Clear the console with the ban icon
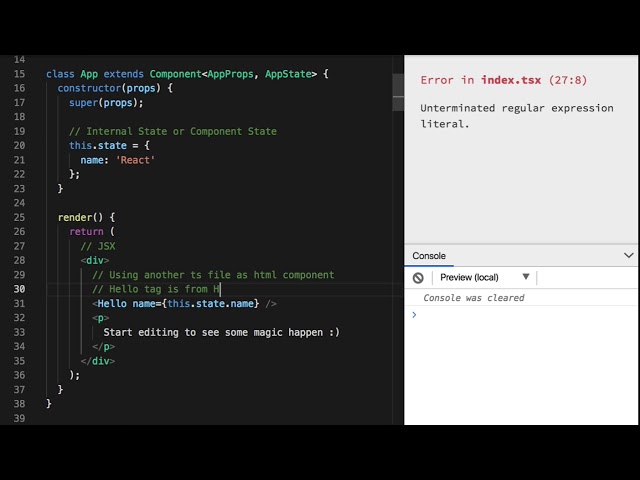This screenshot has width=640, height=480. pos(418,277)
